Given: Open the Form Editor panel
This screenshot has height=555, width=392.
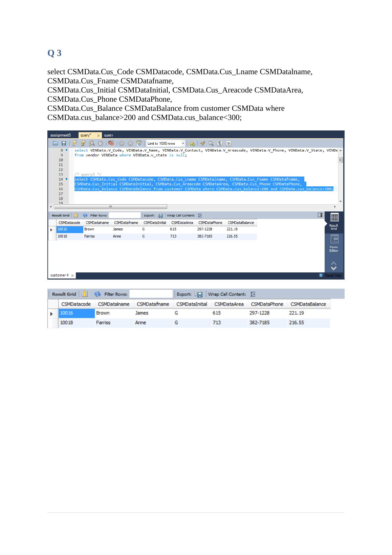Looking at the screenshot, I should tap(334, 244).
